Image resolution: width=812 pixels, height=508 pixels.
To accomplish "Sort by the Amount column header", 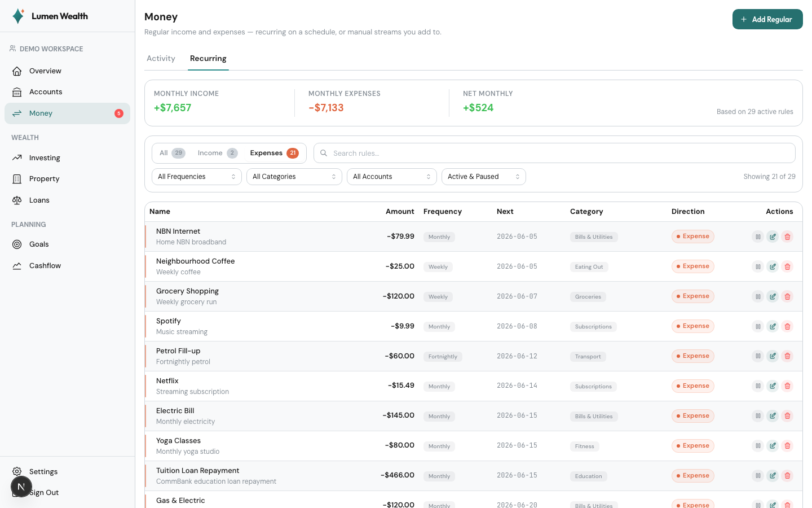I will (x=400, y=212).
